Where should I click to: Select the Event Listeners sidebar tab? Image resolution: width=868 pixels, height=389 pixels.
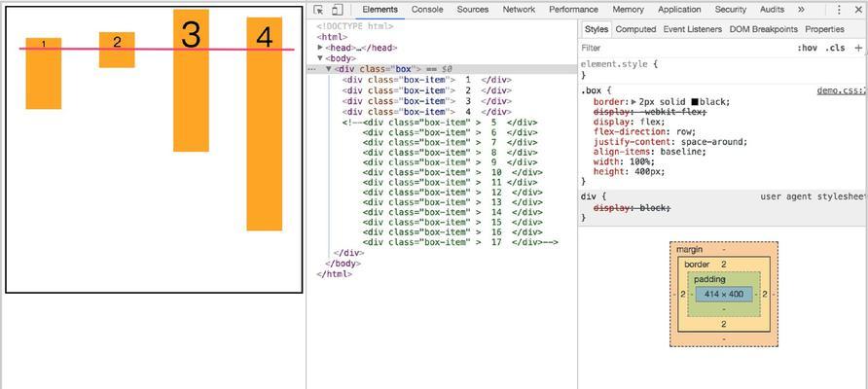coord(693,29)
